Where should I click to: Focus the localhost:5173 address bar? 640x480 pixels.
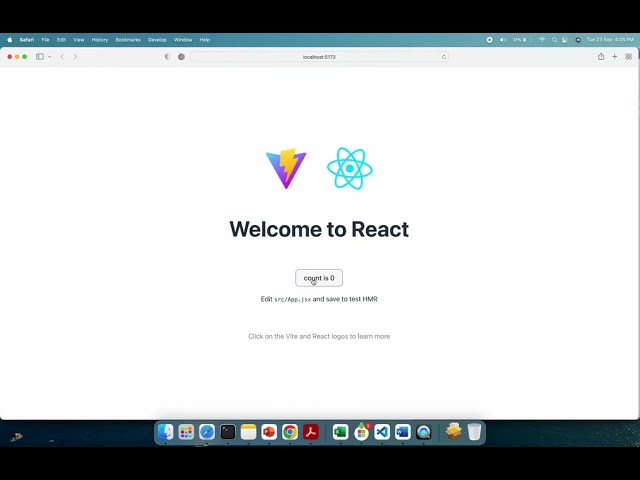coord(319,57)
